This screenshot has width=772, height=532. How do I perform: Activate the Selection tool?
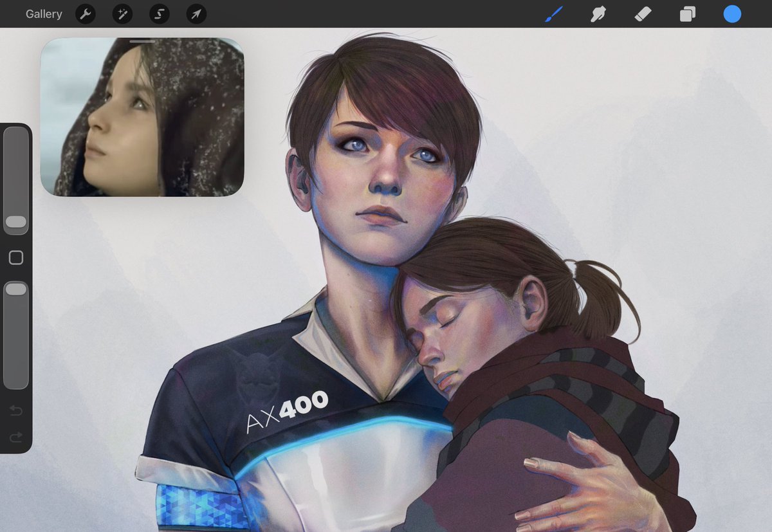[x=159, y=14]
